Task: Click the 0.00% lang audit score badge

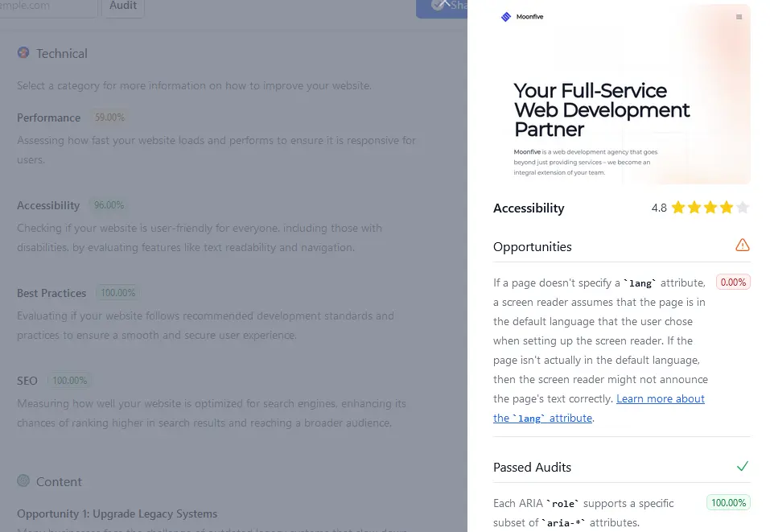Action: coord(733,282)
